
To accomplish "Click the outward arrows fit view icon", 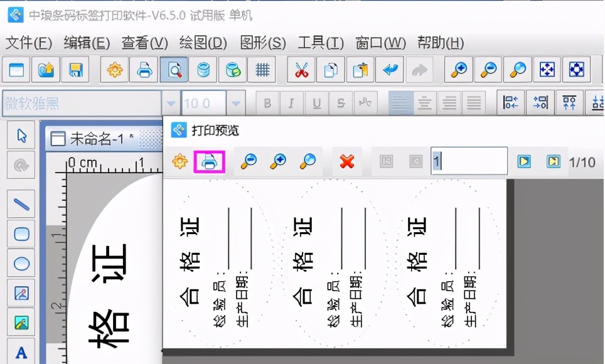I will click(x=577, y=70).
